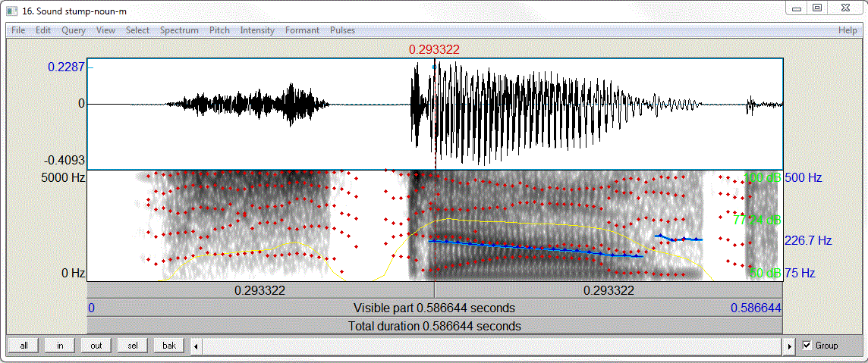Click the scrollbar left arrow
Image resolution: width=868 pixels, height=363 pixels.
(196, 346)
